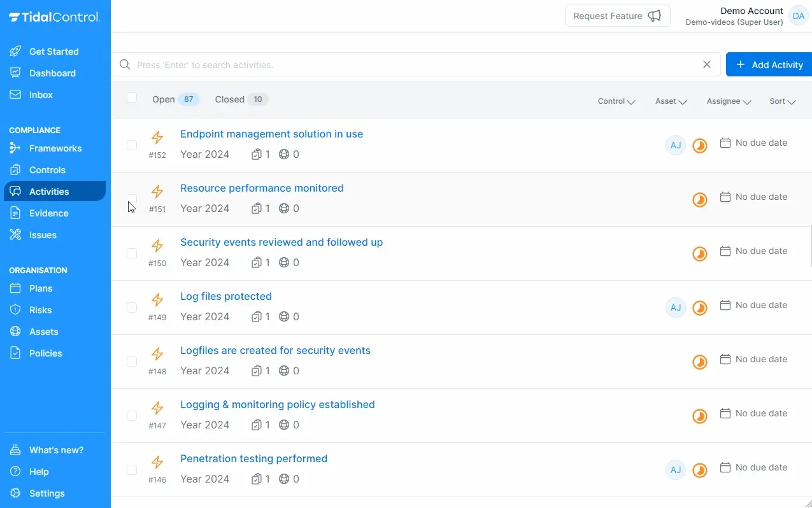
Task: Open the Evidence sidebar item
Action: point(55,213)
